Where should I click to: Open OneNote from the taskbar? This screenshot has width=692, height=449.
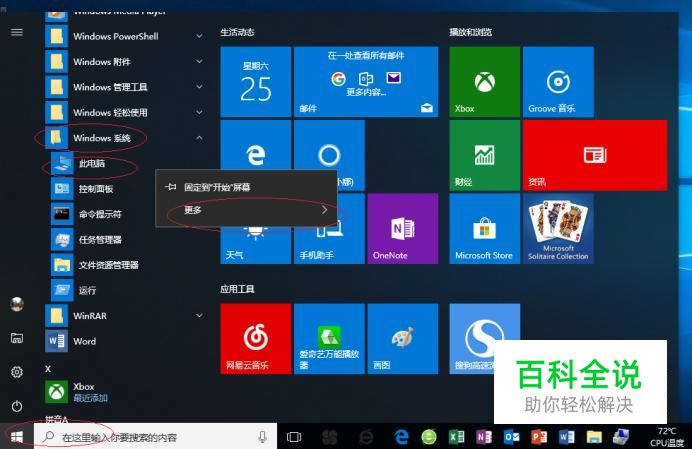coord(484,437)
